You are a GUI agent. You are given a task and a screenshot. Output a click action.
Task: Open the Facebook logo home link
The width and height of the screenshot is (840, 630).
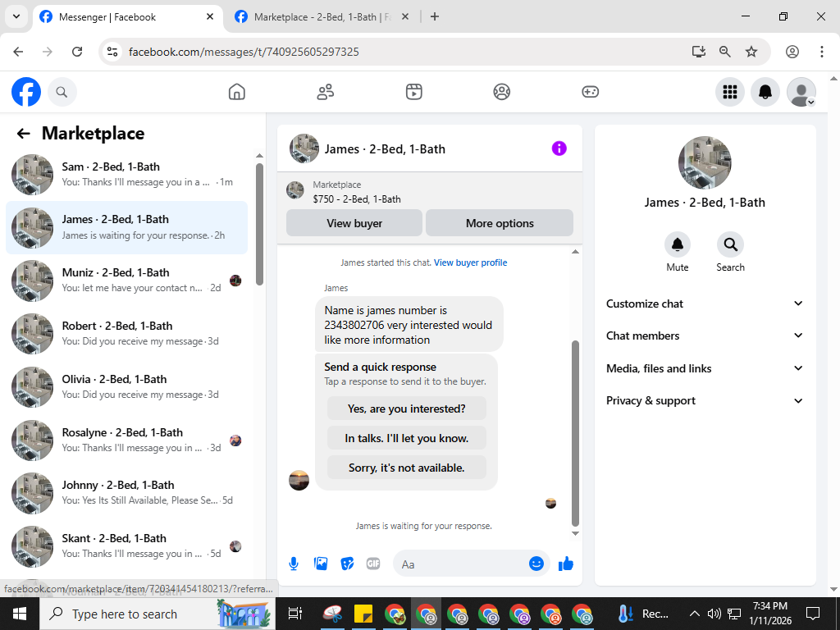[x=25, y=92]
